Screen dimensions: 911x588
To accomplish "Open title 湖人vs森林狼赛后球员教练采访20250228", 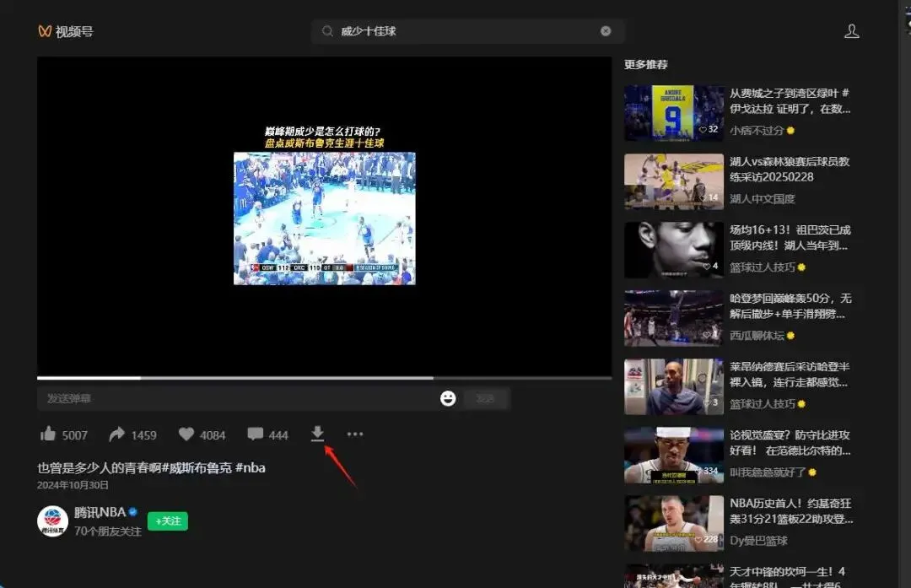I will click(790, 169).
